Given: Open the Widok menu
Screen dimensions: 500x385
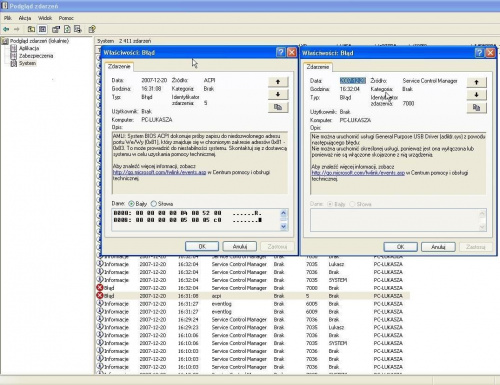Looking at the screenshot, I should [x=45, y=18].
